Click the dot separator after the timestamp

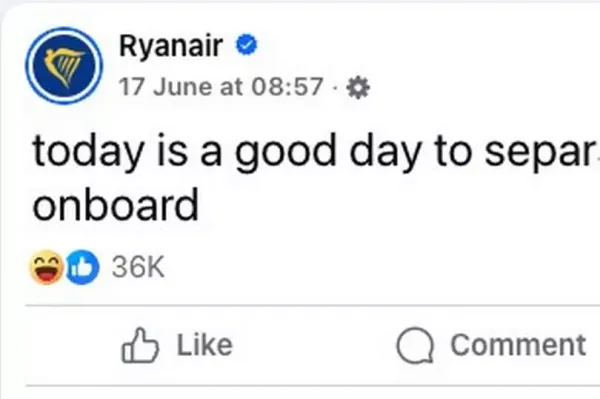(x=335, y=89)
